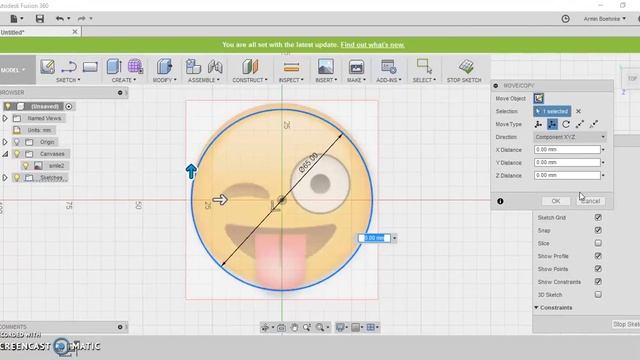The height and width of the screenshot is (360, 640).
Task: Toggle the Show Constraints checkbox
Action: point(598,282)
